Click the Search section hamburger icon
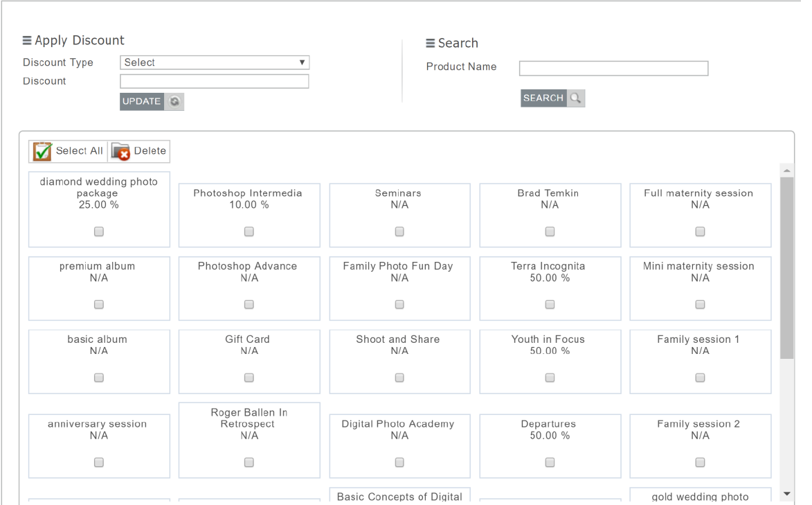This screenshot has height=505, width=812. point(430,44)
